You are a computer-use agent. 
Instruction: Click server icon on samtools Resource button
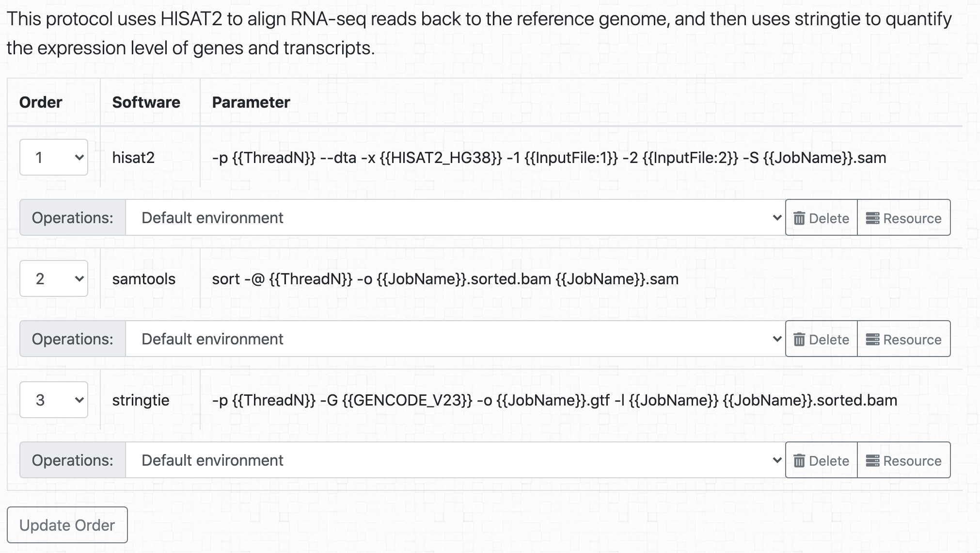872,340
